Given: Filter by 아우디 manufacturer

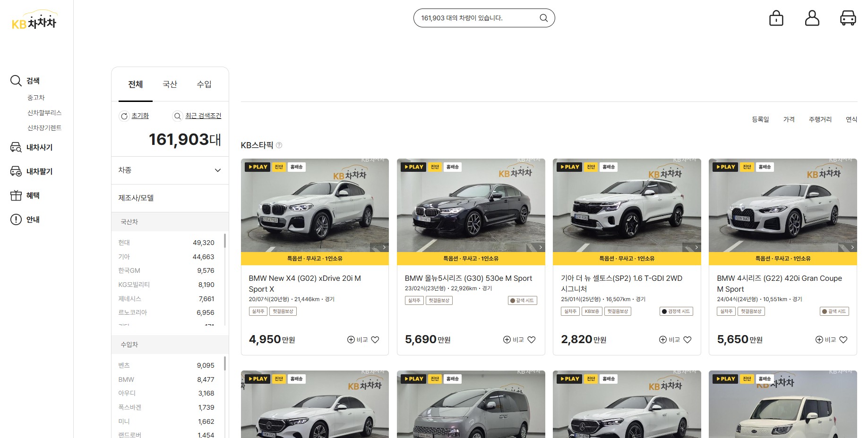Looking at the screenshot, I should click(166, 393).
